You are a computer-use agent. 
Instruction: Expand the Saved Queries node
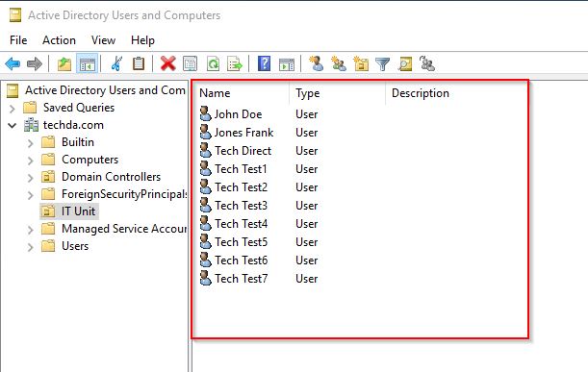pos(12,109)
